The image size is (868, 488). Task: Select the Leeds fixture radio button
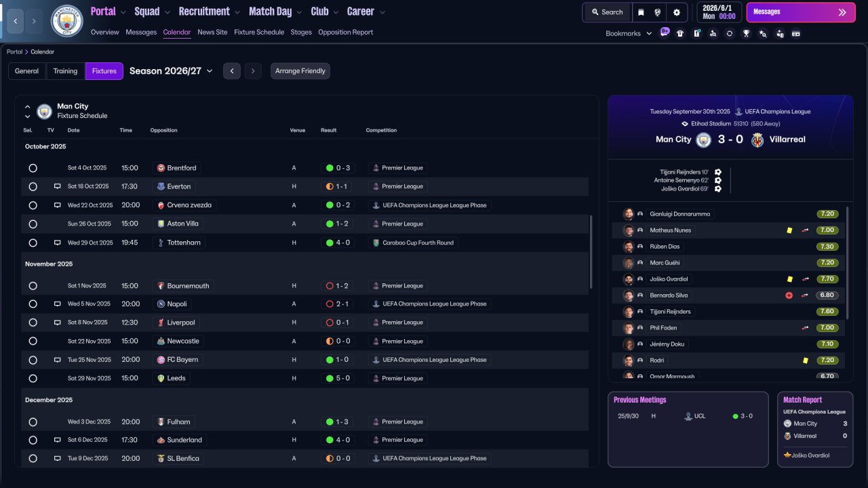tap(33, 378)
